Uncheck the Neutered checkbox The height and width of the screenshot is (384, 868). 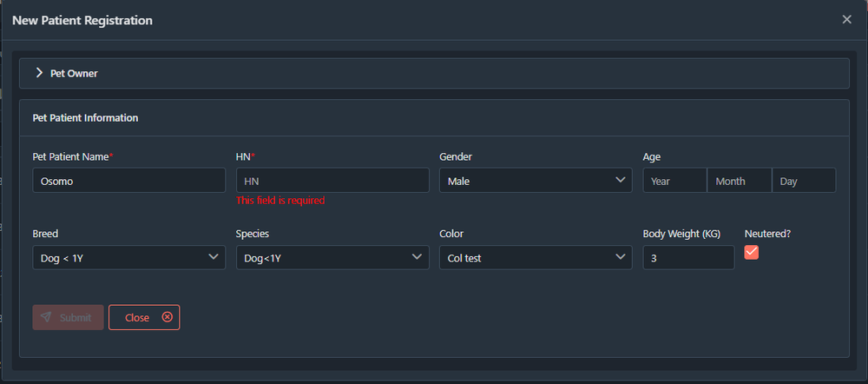pos(752,252)
